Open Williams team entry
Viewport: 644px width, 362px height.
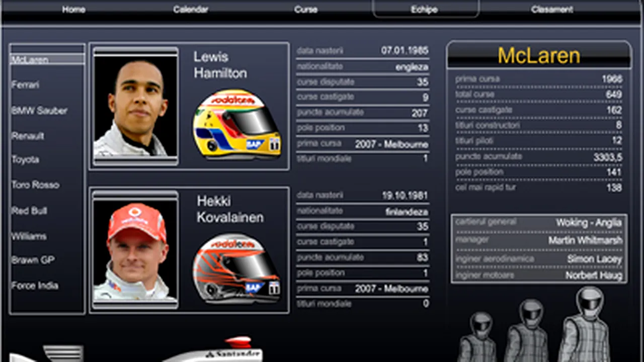tap(29, 236)
